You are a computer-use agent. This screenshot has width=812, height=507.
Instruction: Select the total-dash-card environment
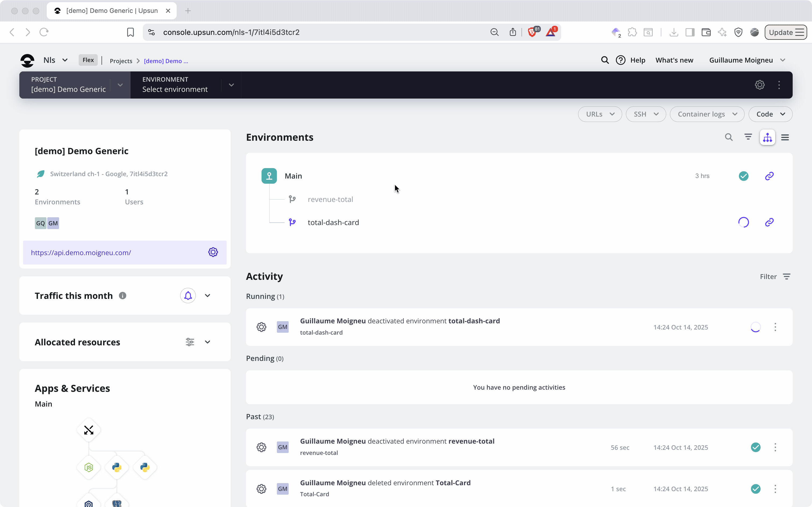333,222
